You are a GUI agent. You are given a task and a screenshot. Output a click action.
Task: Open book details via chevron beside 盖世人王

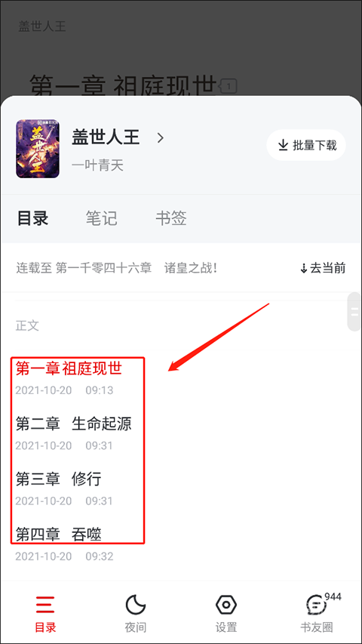[161, 137]
